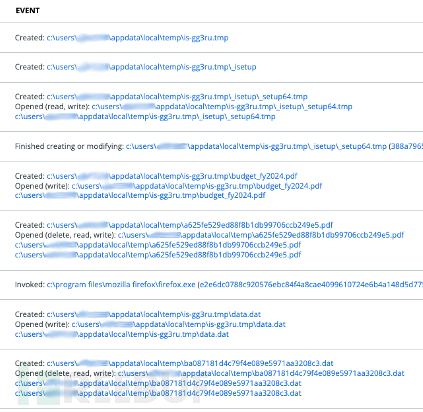
Task: Click the Created ba087181d4c79f4e089e5971aa3208c3.dat path
Action: (x=190, y=363)
